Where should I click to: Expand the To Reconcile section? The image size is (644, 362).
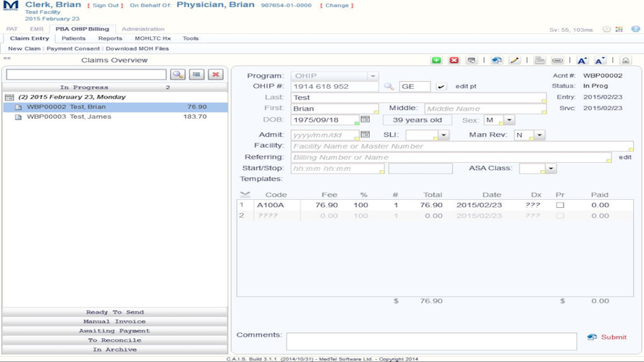click(114, 340)
